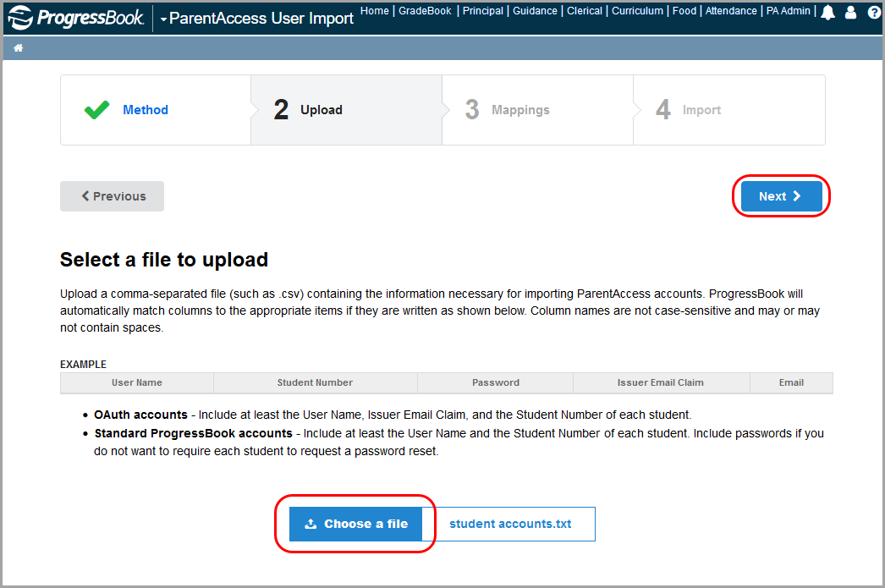Open the Curriculum menu
The height and width of the screenshot is (588, 885).
coord(637,11)
